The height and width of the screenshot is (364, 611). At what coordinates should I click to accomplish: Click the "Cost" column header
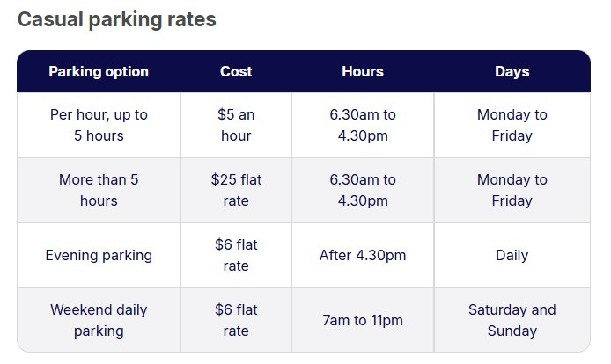pos(236,71)
